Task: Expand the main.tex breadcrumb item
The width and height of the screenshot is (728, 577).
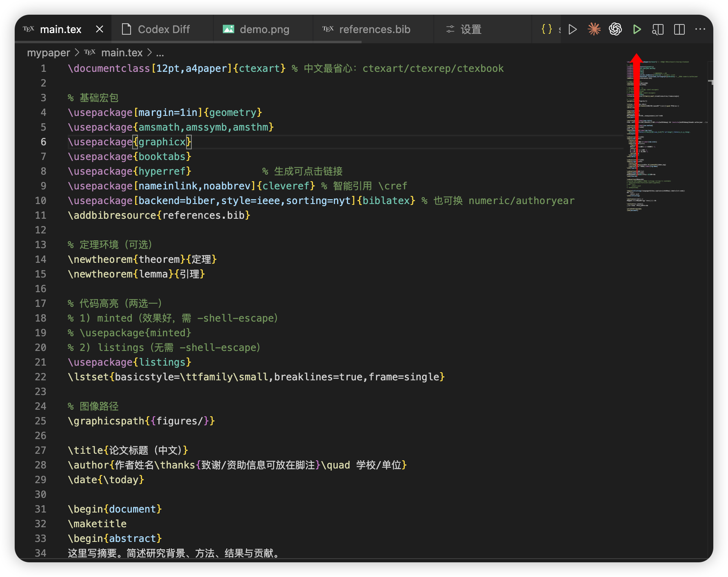Action: (122, 53)
